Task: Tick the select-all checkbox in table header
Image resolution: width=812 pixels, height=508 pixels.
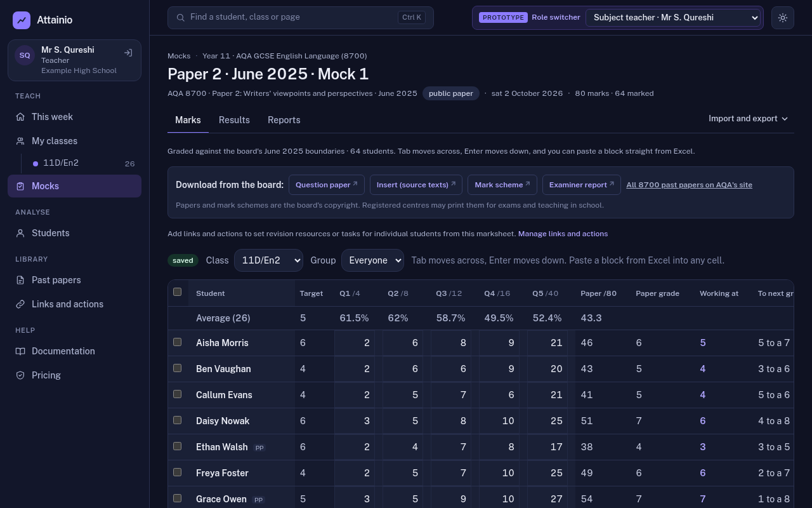Action: pos(178,292)
